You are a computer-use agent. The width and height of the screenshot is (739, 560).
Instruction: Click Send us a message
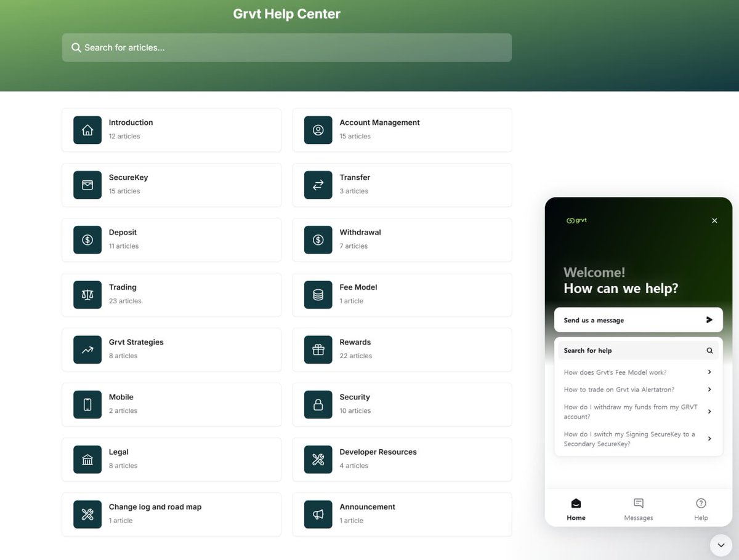point(638,320)
